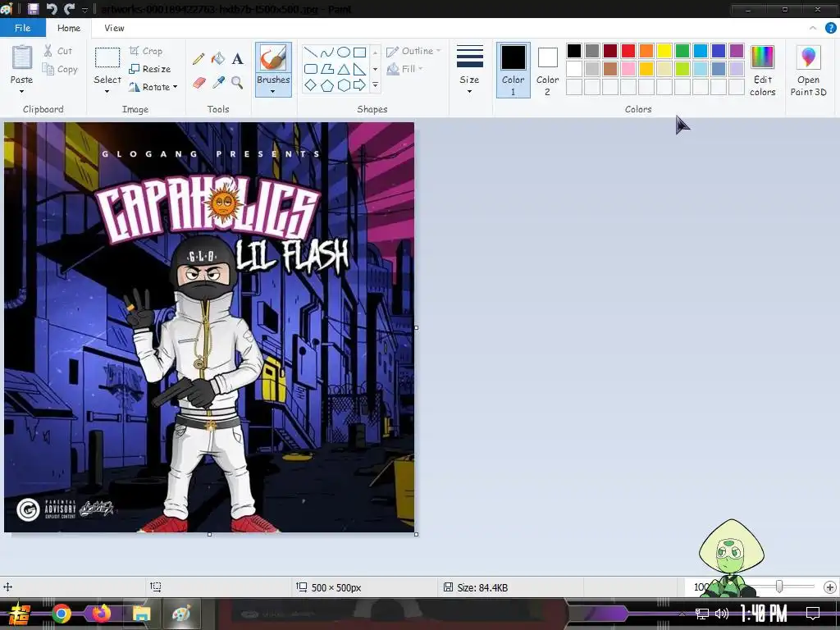
Task: Click the Resize button
Action: point(150,69)
